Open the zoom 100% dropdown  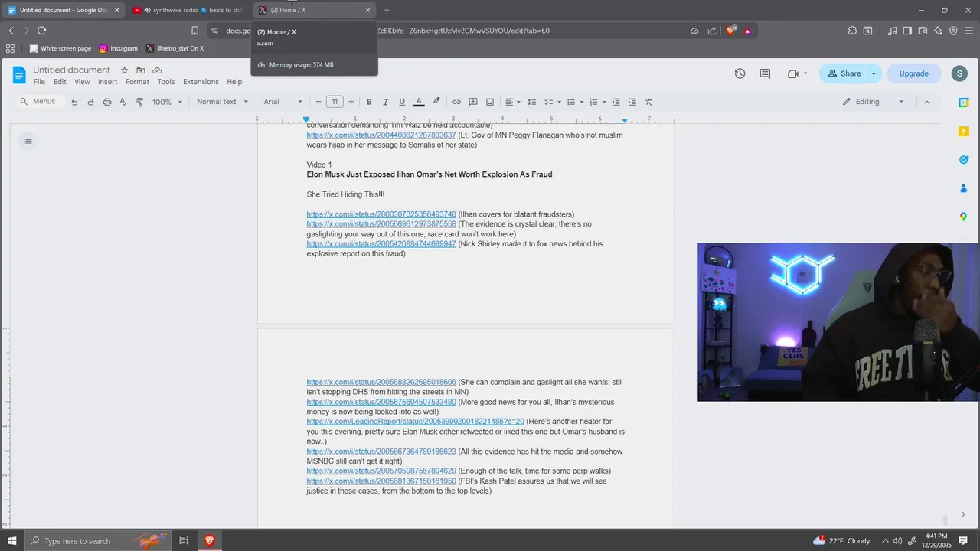point(167,102)
